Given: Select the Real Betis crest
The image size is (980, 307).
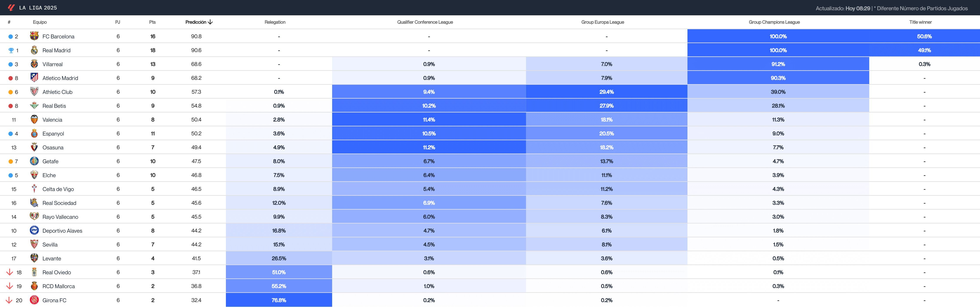Looking at the screenshot, I should tap(34, 106).
